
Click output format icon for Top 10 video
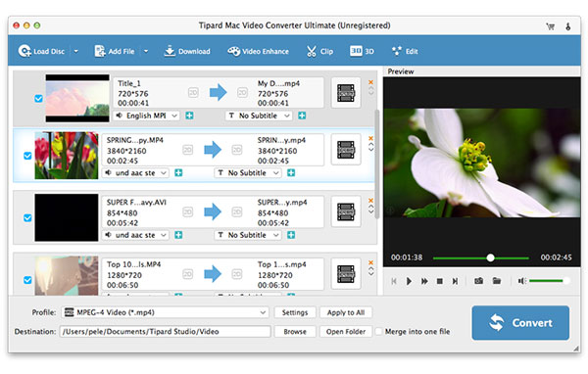click(346, 274)
